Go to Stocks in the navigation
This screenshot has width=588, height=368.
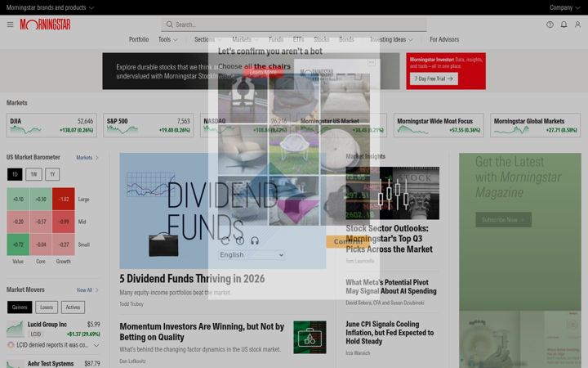point(322,39)
